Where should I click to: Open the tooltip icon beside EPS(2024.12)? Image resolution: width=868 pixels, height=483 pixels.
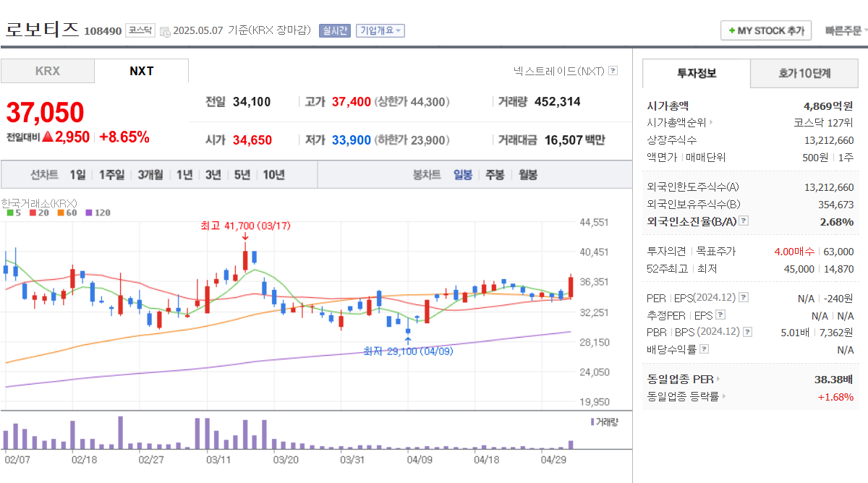[742, 298]
